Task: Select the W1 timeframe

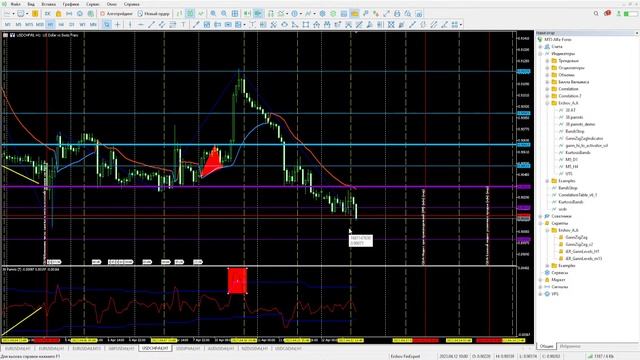Action: tap(82, 25)
